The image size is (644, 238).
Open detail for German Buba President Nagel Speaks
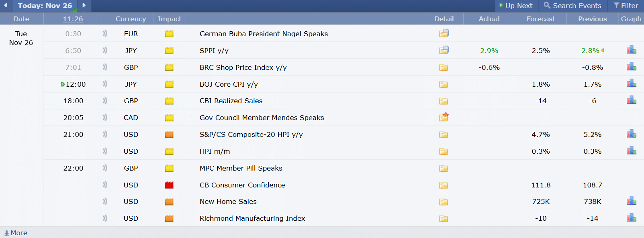pos(444,33)
